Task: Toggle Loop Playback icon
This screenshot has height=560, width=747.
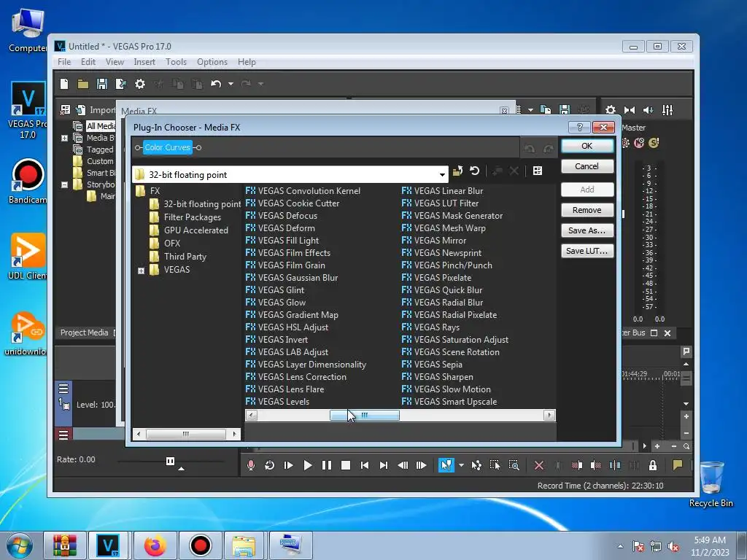Action: (269, 465)
